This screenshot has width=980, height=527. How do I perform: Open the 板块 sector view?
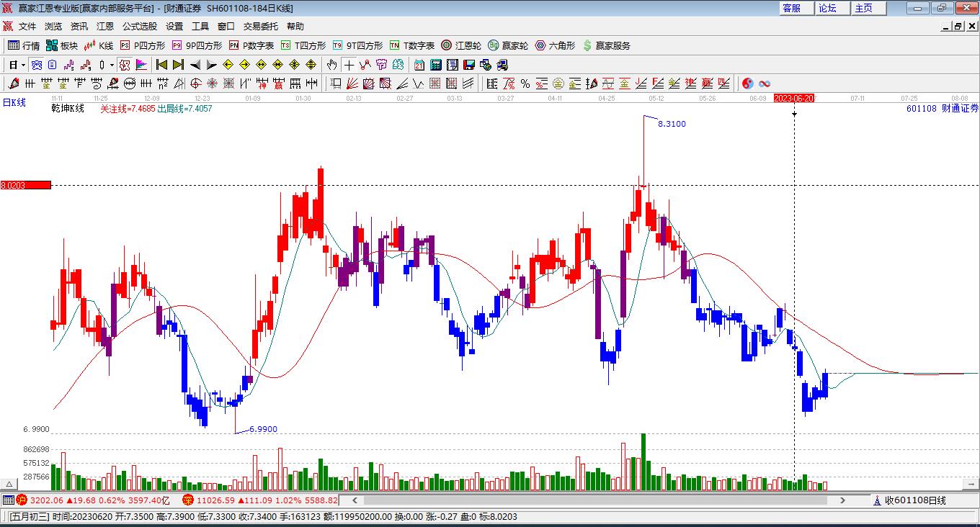pos(62,45)
